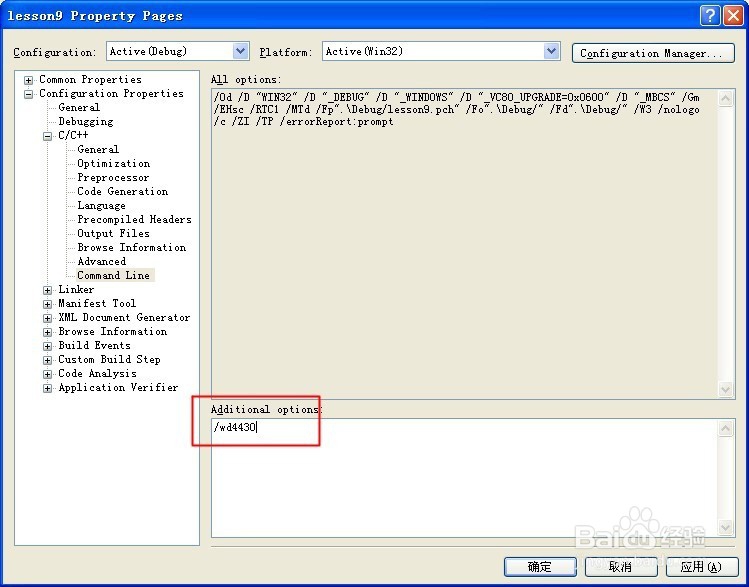The width and height of the screenshot is (749, 587).
Task: Select Custom Build Step item
Action: (109, 359)
